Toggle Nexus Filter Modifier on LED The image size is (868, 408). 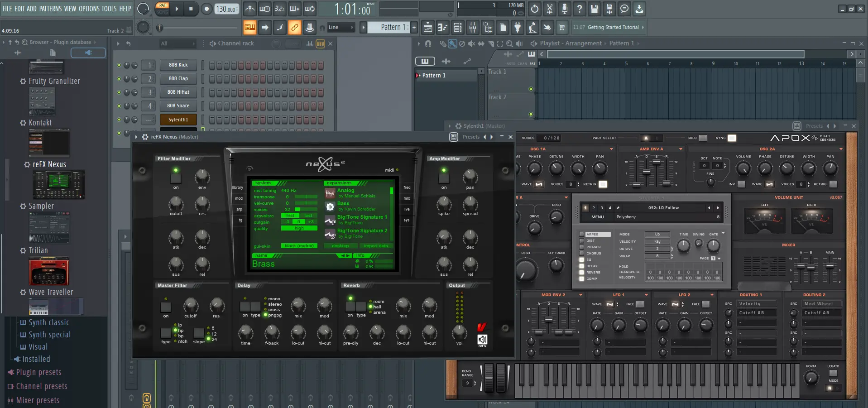pos(176,171)
